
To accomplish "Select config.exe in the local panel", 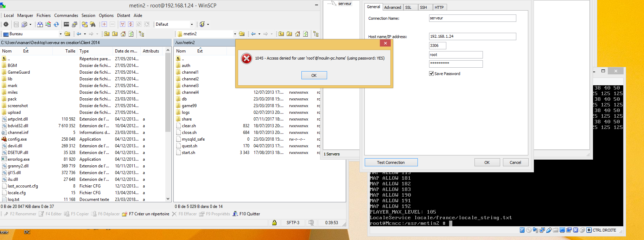I will (17, 139).
